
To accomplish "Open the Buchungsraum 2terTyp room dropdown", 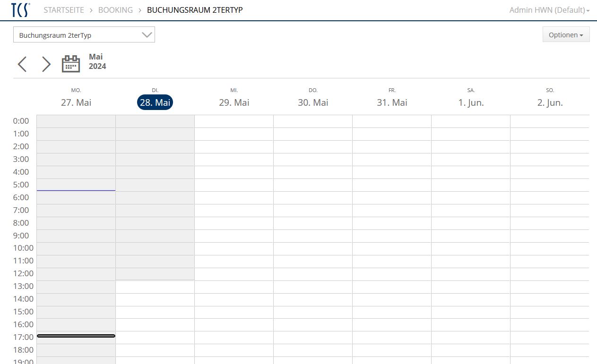I will point(84,35).
